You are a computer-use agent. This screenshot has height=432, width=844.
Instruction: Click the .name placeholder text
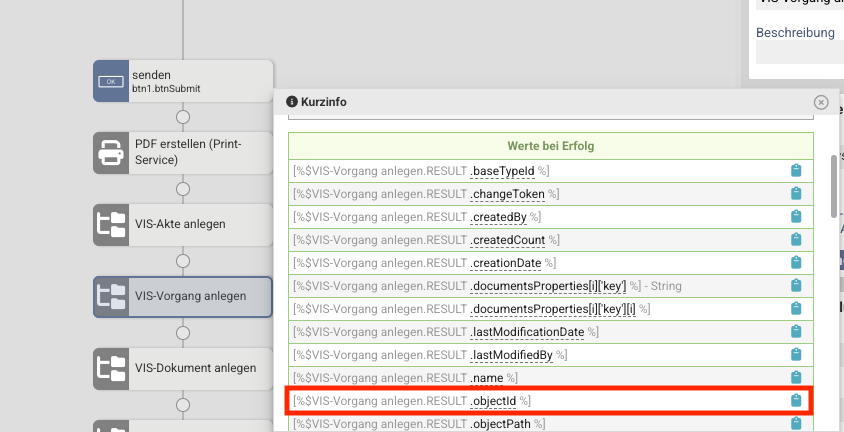tap(487, 378)
